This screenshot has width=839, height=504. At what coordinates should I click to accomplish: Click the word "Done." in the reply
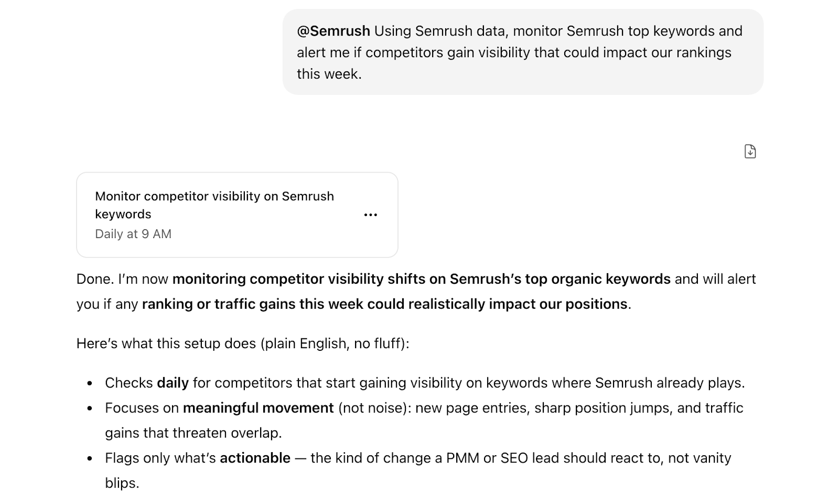point(95,279)
